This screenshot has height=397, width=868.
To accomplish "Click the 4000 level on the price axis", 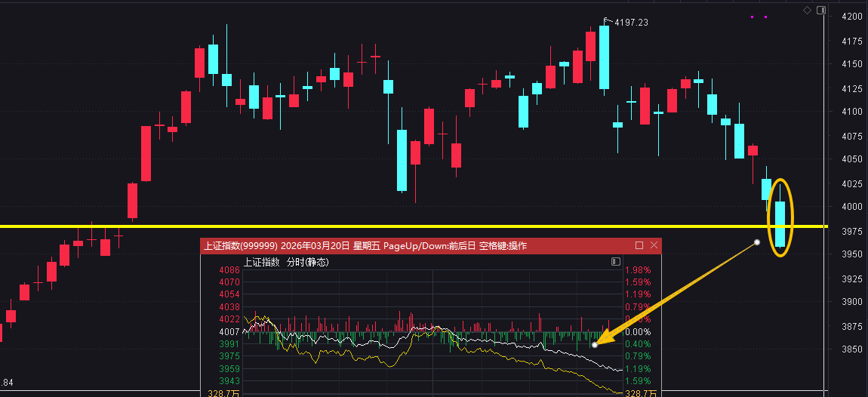I will pos(851,207).
